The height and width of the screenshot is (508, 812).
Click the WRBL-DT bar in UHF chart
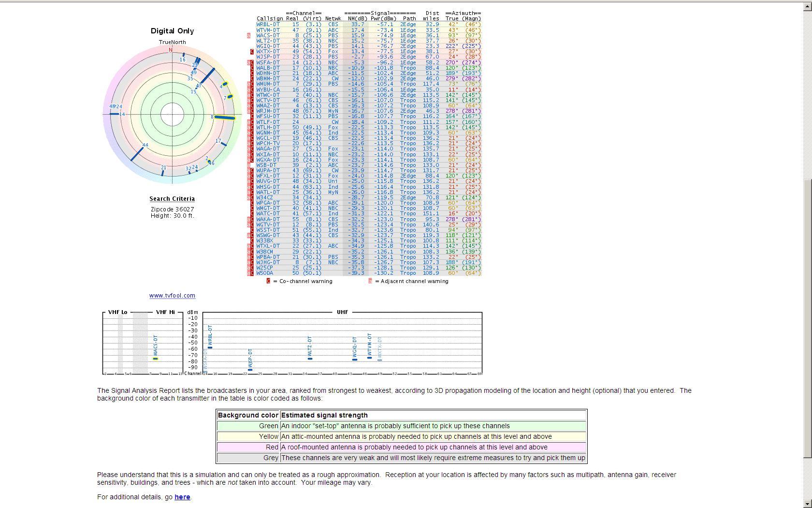(x=210, y=347)
